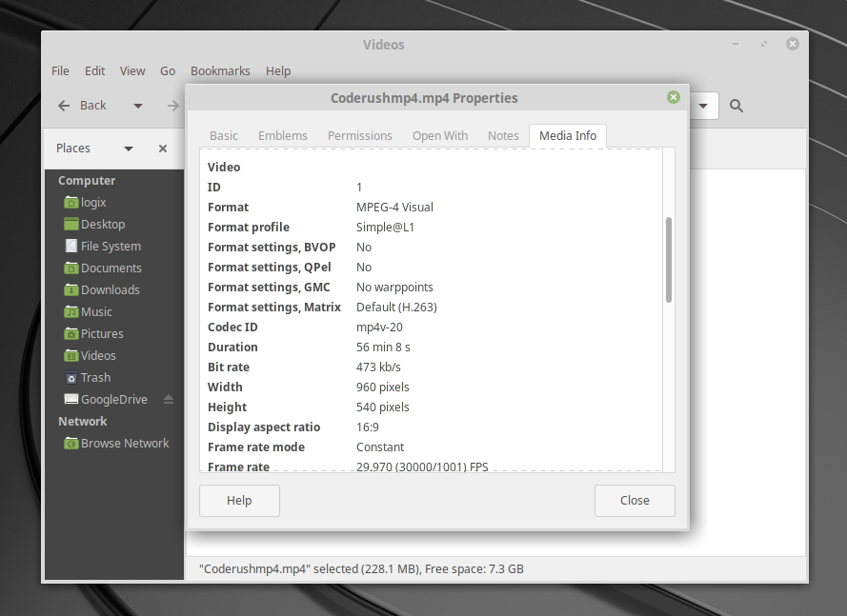Screen dimensions: 847x616
Task: Open the dropdown beside the search icon
Action: click(x=703, y=106)
